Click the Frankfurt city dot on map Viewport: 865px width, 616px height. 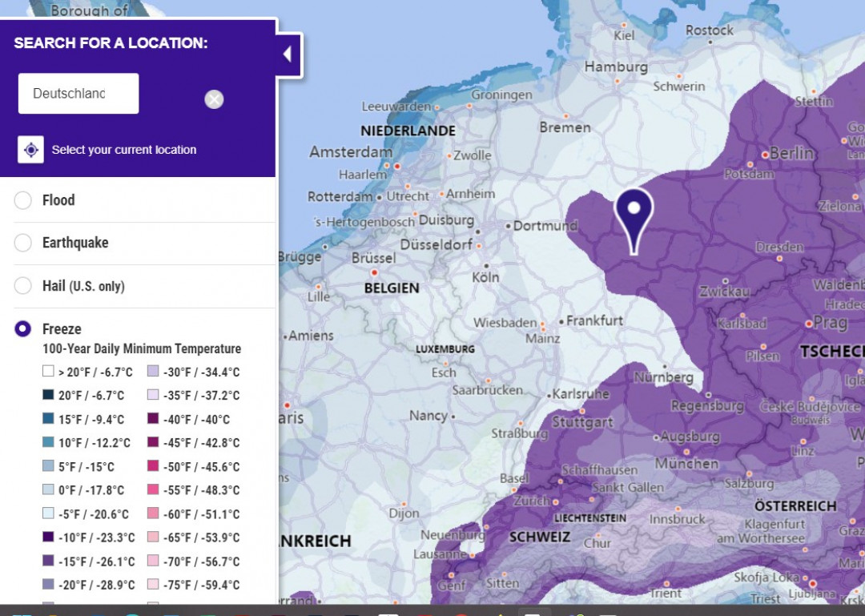[561, 321]
